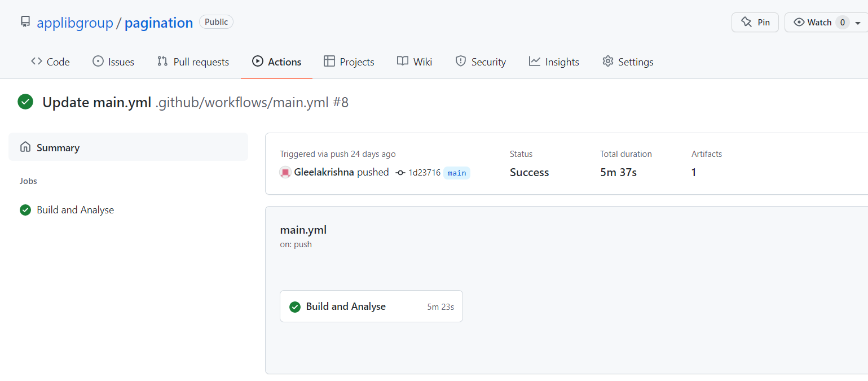Click the 'on: push' trigger text
Viewport: 868px width, 381px height.
tap(296, 244)
